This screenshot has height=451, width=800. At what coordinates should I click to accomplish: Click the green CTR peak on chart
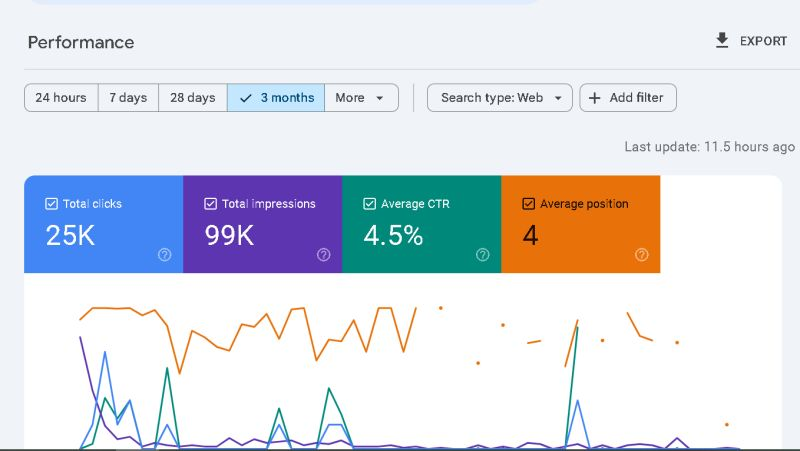tap(578, 328)
